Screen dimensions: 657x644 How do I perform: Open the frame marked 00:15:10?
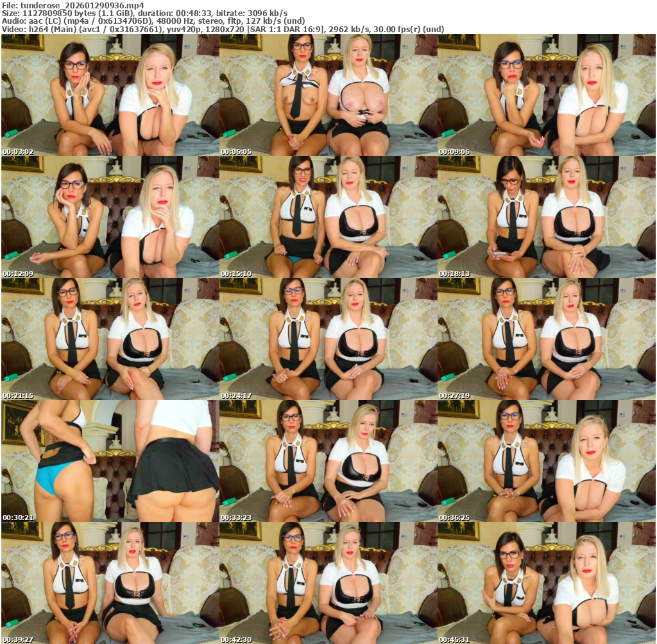coord(328,217)
